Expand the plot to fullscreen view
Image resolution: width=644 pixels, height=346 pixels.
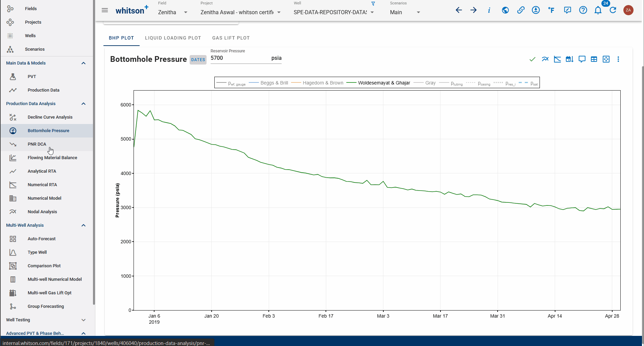606,59
